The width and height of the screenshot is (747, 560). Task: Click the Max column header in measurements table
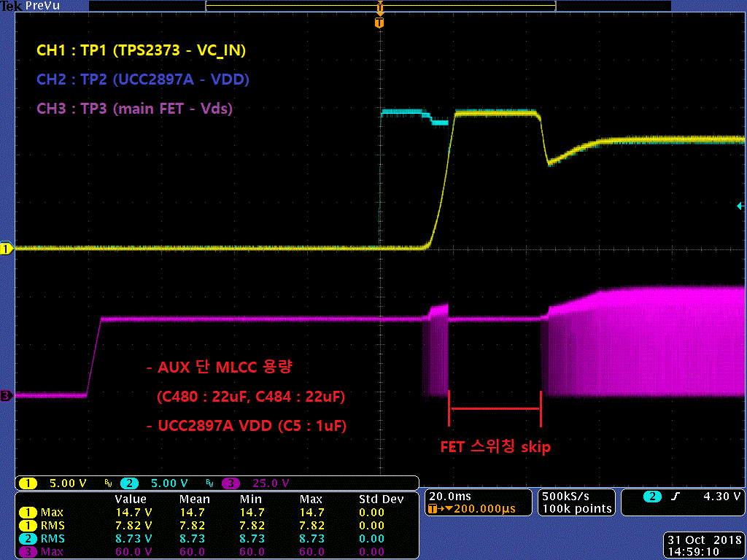[x=311, y=499]
